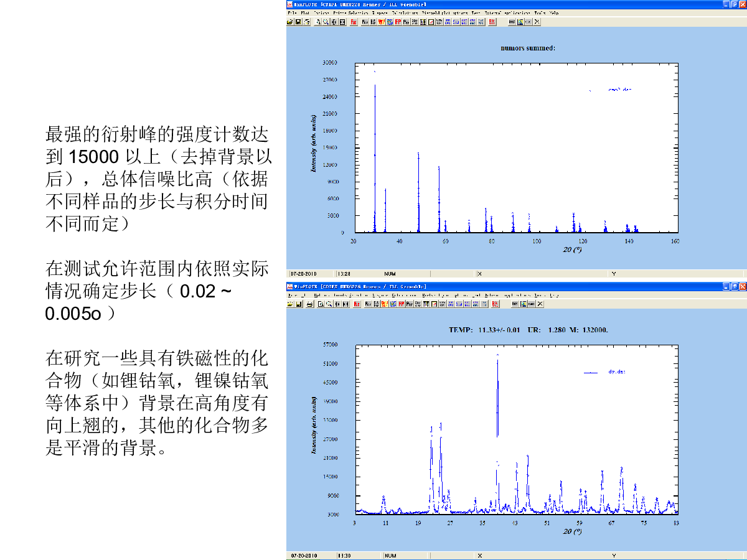Click black X icon in upper window toolbar
This screenshot has height=560, width=747.
(x=537, y=22)
